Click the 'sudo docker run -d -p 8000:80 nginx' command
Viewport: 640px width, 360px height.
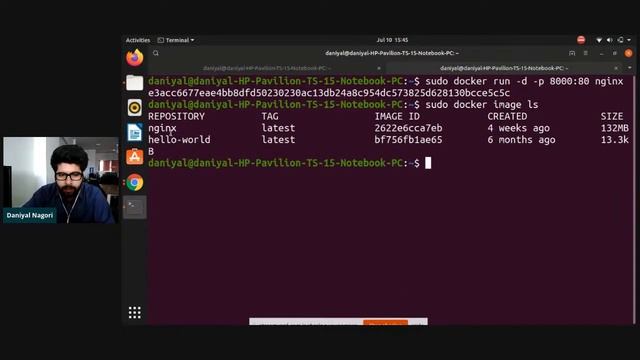point(524,81)
